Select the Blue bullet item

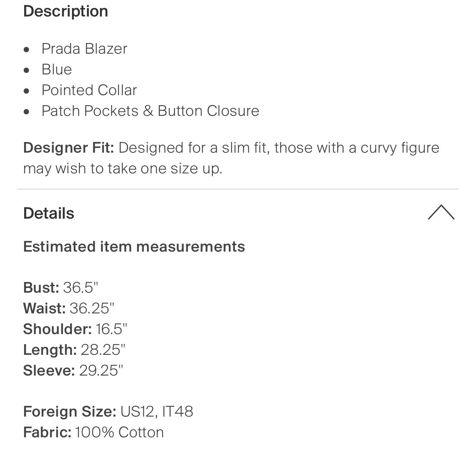(x=57, y=69)
